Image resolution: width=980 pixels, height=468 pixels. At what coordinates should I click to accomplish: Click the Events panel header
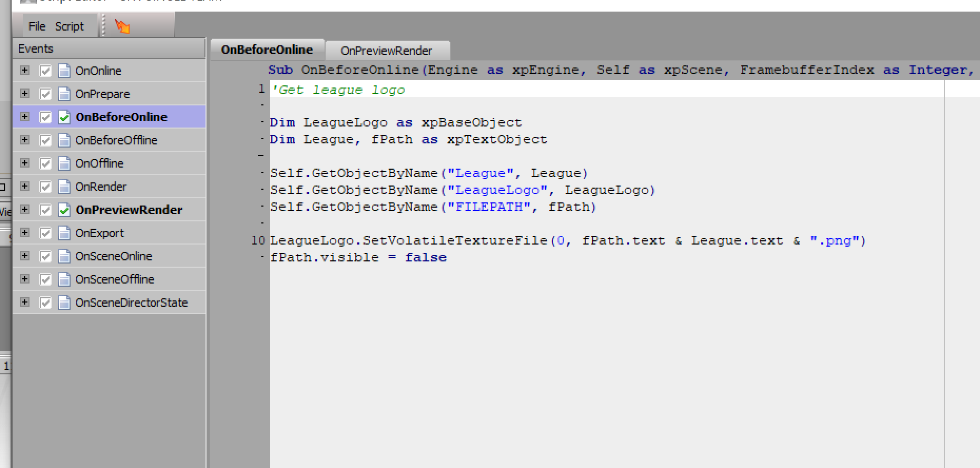(x=109, y=48)
